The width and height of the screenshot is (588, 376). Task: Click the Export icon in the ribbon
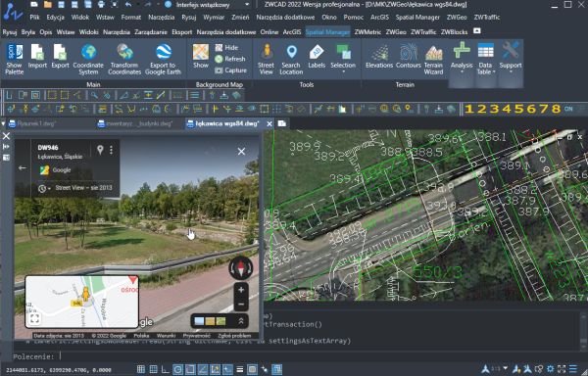tap(60, 56)
